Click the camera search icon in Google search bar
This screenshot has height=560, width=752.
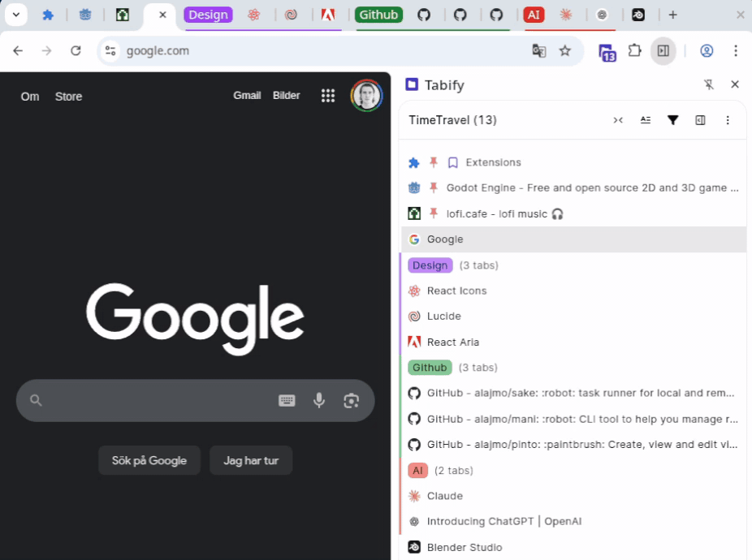point(352,400)
